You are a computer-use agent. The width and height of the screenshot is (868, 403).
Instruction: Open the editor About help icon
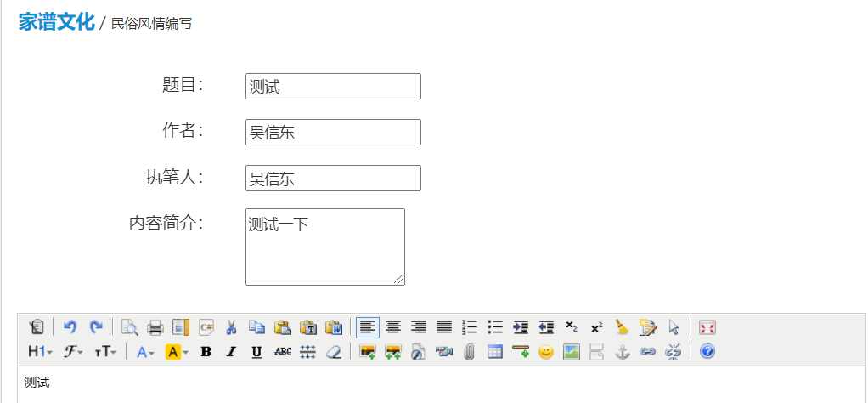707,351
